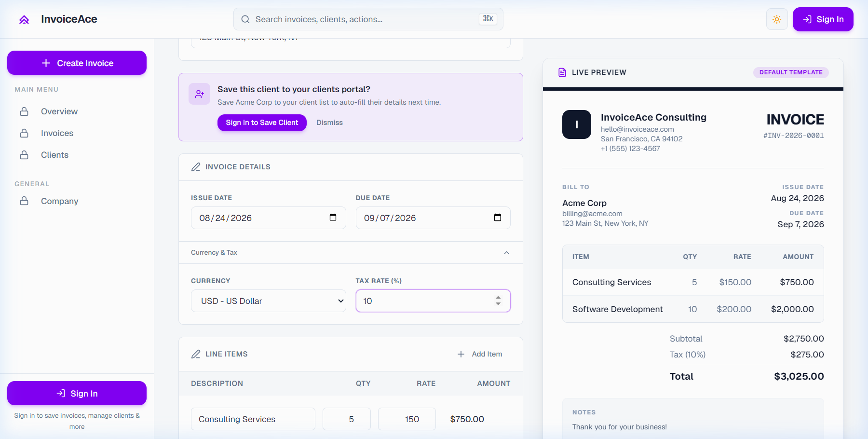The width and height of the screenshot is (868, 439).
Task: Click the lock icon beside Clients
Action: pos(24,155)
